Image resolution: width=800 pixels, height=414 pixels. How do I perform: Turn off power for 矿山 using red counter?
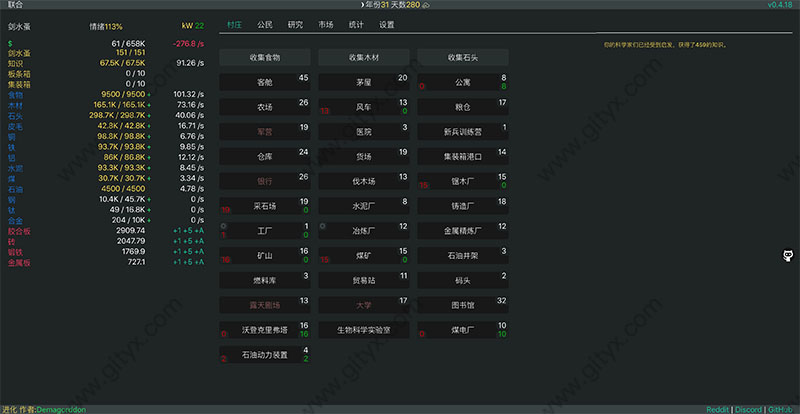(224, 259)
